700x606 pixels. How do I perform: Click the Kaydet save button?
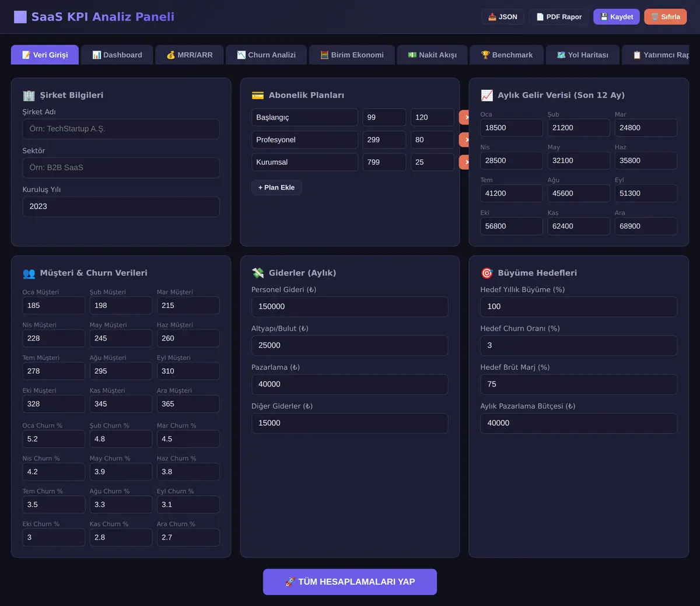coord(617,17)
